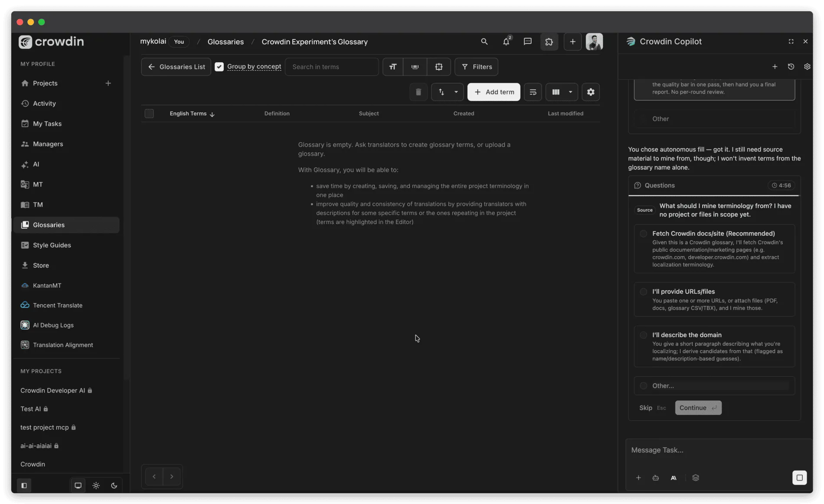Open the search icon in header
Image resolution: width=824 pixels, height=504 pixels.
(484, 42)
